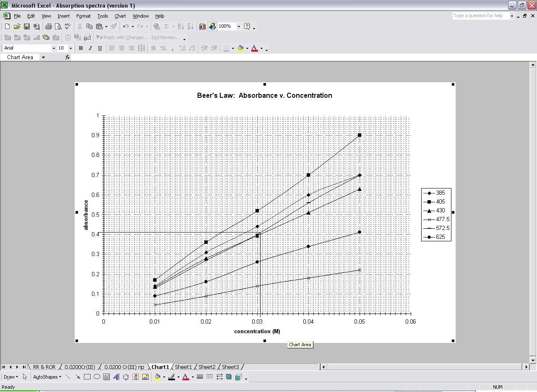
Task: Open the Arial font name dropdown
Action: 54,48
